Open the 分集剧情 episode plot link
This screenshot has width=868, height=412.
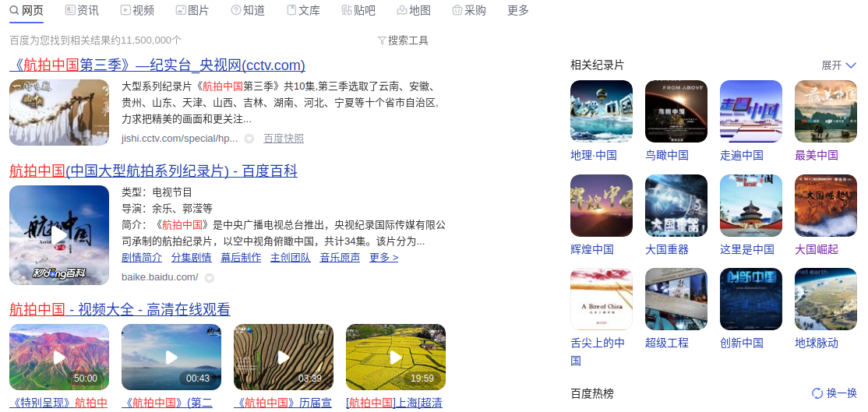[x=192, y=257]
